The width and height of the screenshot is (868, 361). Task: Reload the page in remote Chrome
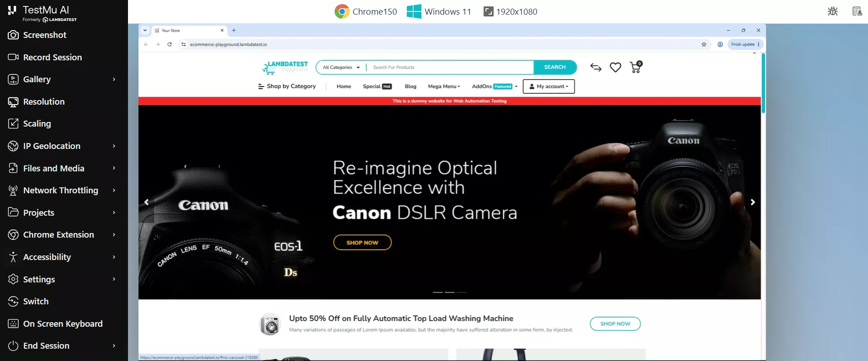[170, 44]
